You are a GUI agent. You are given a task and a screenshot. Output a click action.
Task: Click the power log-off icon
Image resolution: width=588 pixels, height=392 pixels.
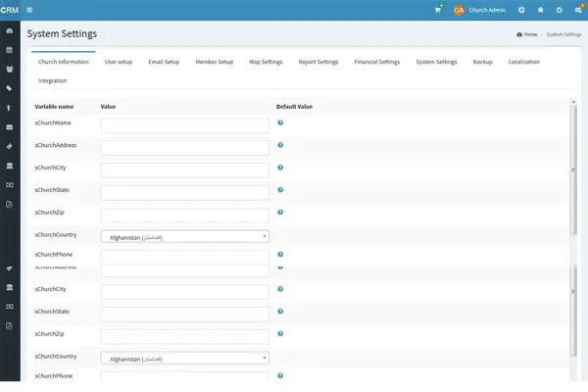tap(559, 10)
